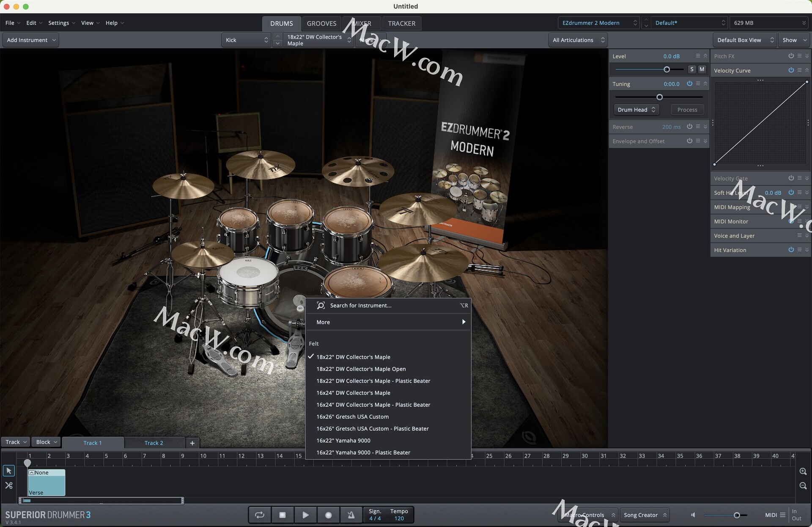Select the Track 2 tab
The height and width of the screenshot is (527, 812).
(154, 443)
